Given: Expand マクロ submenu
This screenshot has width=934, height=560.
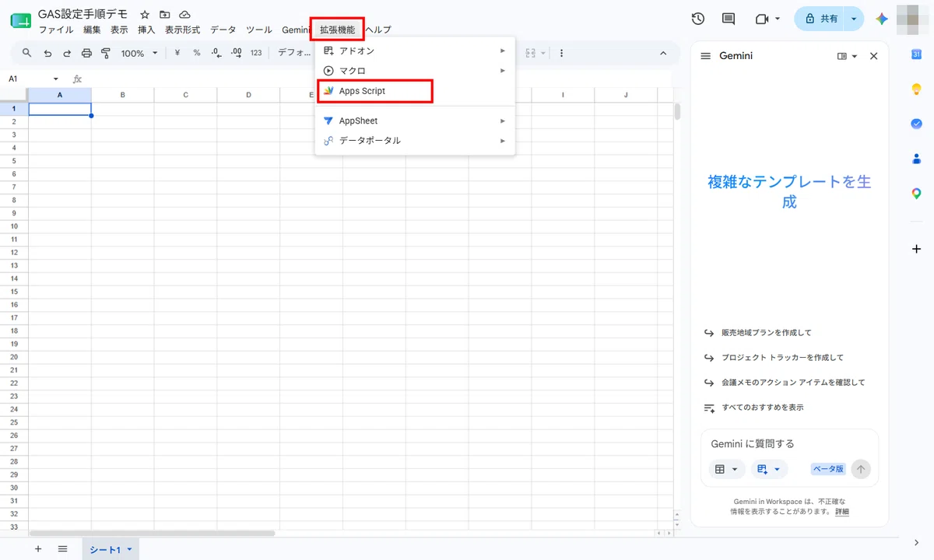Looking at the screenshot, I should pyautogui.click(x=414, y=71).
